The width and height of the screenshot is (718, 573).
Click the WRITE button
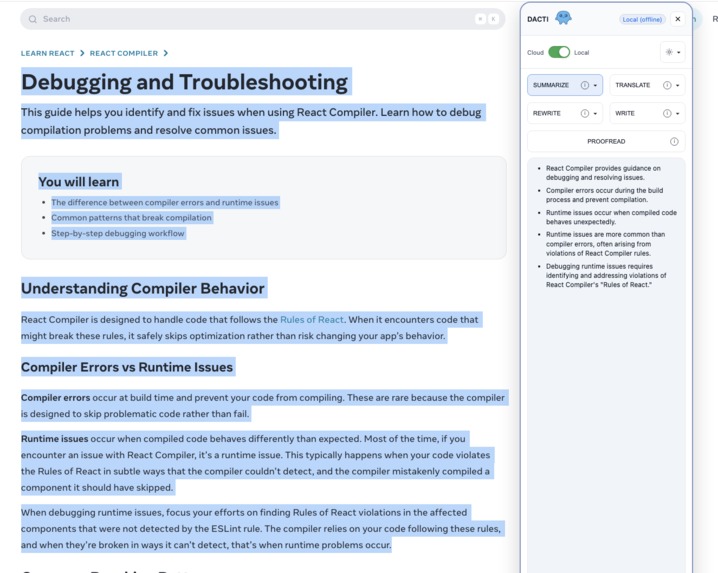tap(647, 114)
